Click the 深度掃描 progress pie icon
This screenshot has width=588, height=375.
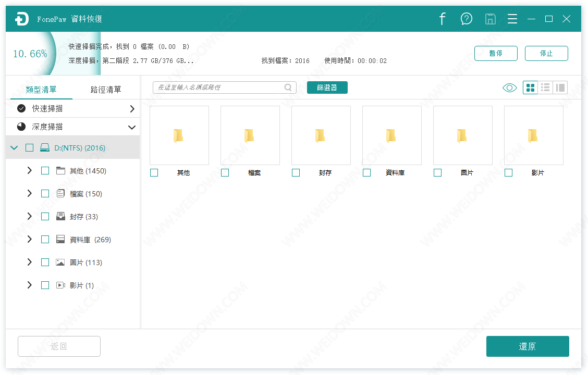(x=21, y=127)
